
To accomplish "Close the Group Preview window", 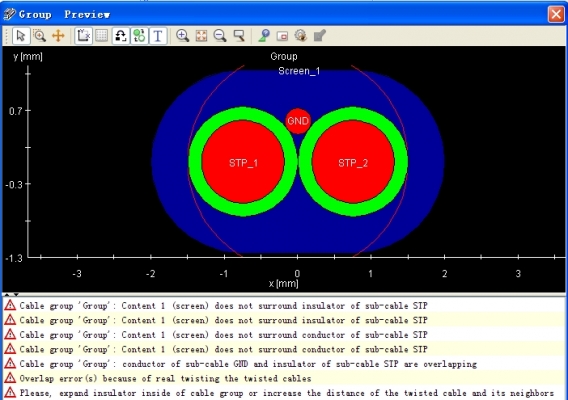I will point(556,14).
